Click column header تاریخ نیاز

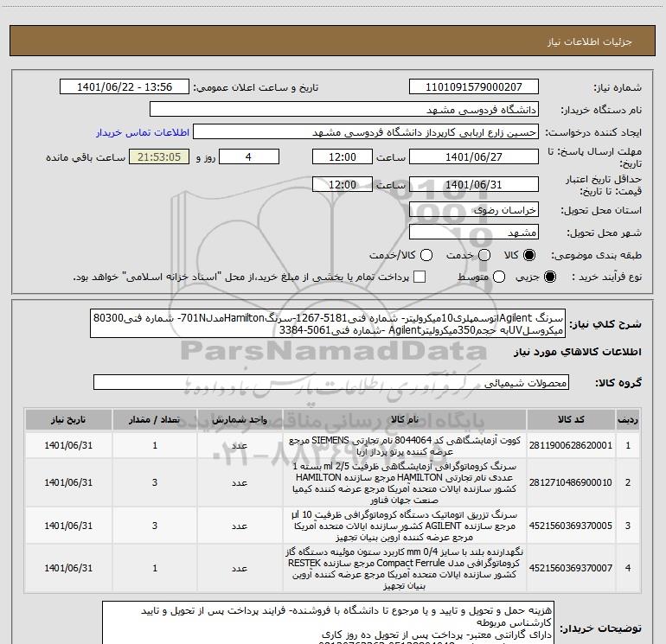pos(68,420)
